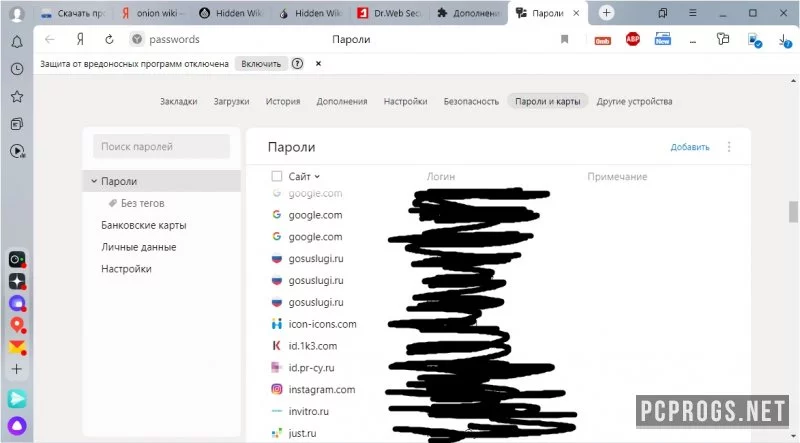The image size is (800, 443).
Task: Click Включить to enable protection
Action: point(261,64)
